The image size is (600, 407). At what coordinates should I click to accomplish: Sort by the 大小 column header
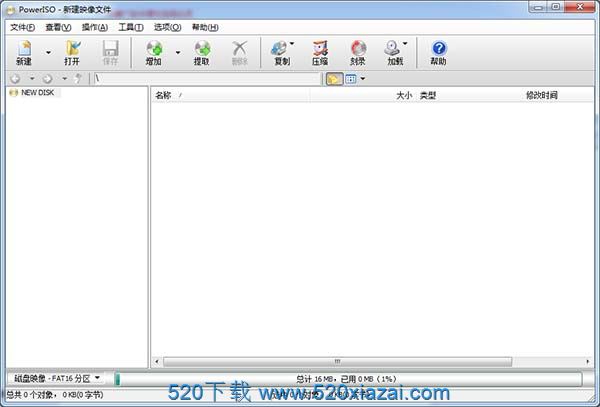click(x=404, y=95)
